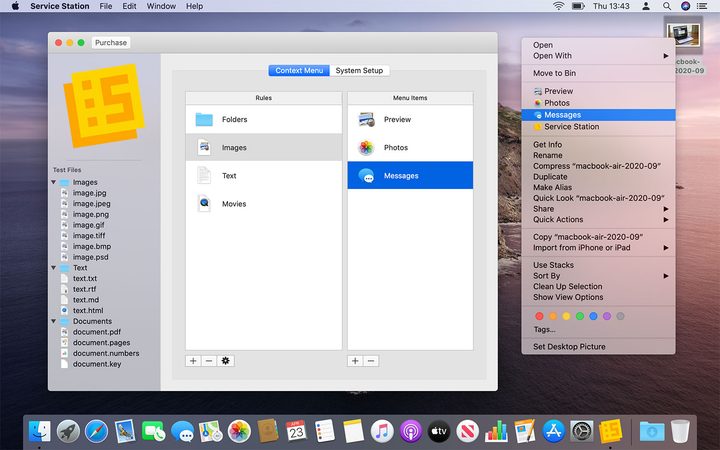Screen dimensions: 720x450
Task: Select macbook-air desktop file thumbnail
Action: 684,35
